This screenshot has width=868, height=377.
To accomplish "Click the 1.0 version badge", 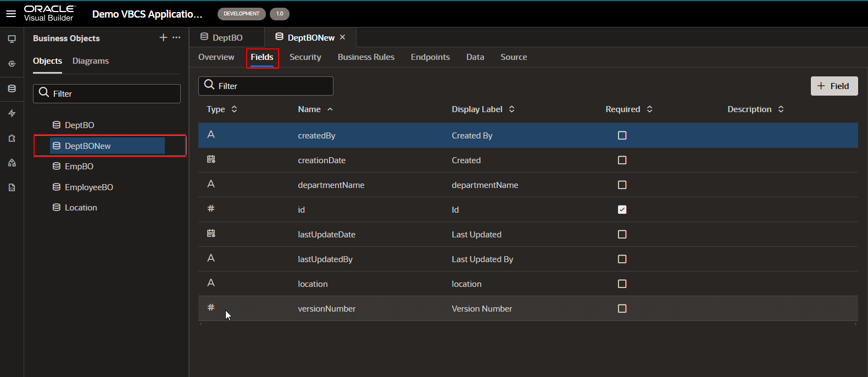I will pos(280,14).
